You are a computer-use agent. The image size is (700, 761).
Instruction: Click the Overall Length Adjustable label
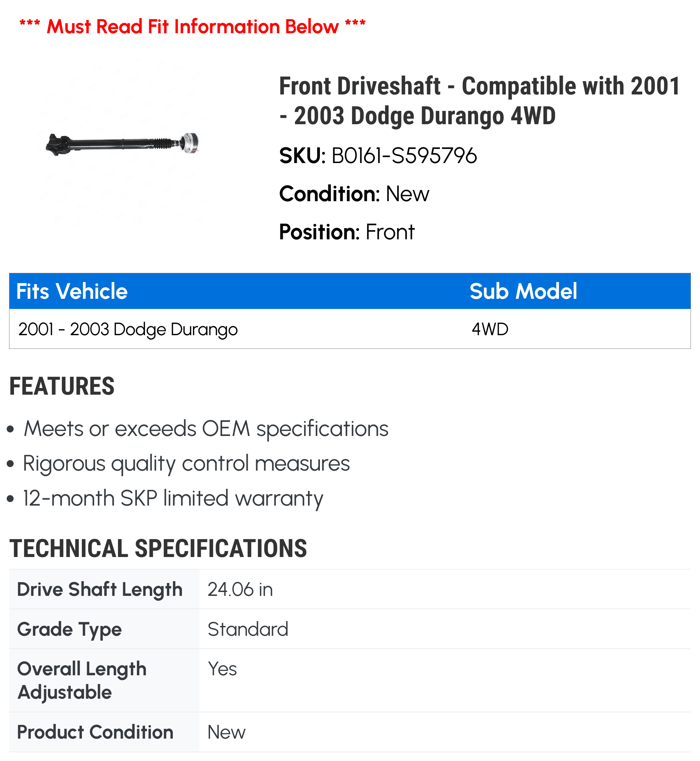[x=82, y=681]
